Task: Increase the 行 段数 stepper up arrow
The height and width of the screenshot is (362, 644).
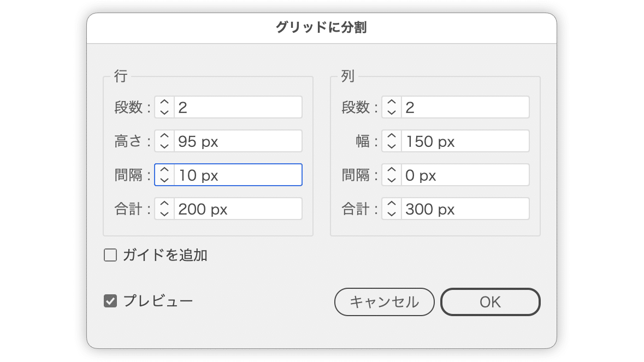Action: pyautogui.click(x=164, y=102)
